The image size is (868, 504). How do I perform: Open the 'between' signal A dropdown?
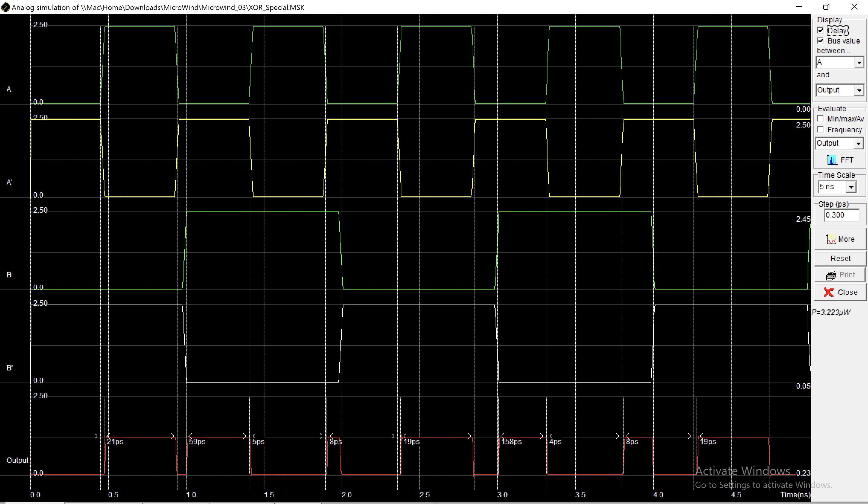pos(859,63)
